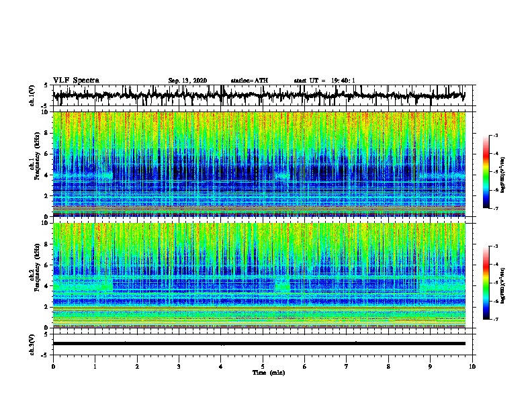
Task: Click the ch.2 spectrogram color scale bar
Action: coord(486,283)
